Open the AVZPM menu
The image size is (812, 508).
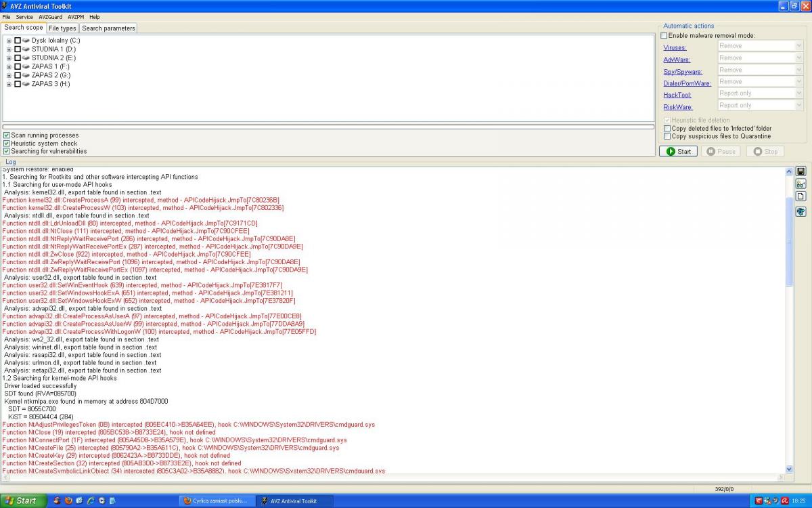pyautogui.click(x=75, y=17)
